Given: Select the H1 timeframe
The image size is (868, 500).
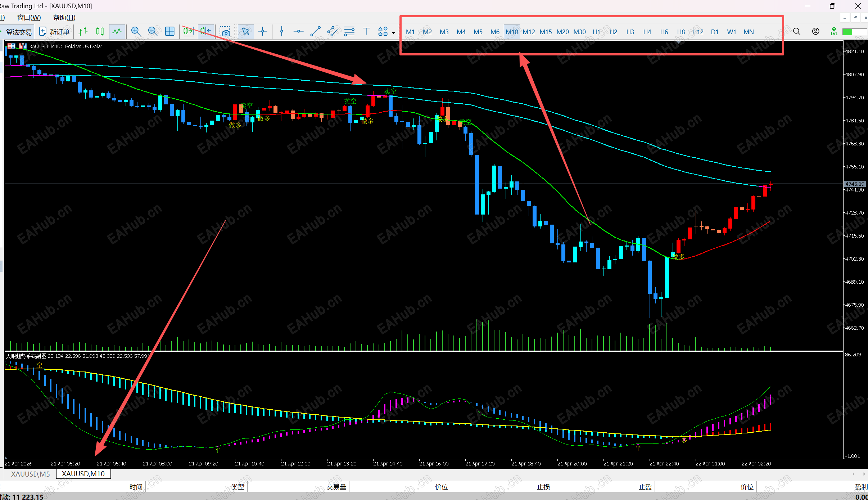Looking at the screenshot, I should coord(596,32).
